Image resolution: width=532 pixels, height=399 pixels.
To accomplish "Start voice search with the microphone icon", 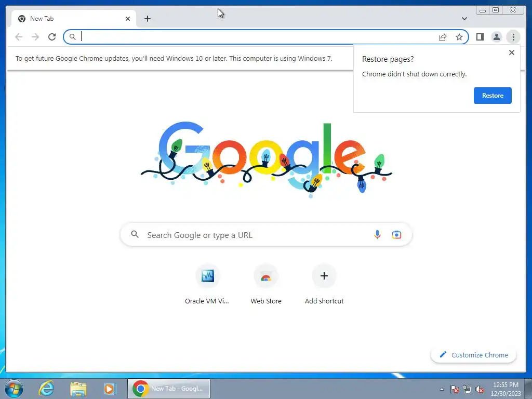I will pyautogui.click(x=377, y=235).
